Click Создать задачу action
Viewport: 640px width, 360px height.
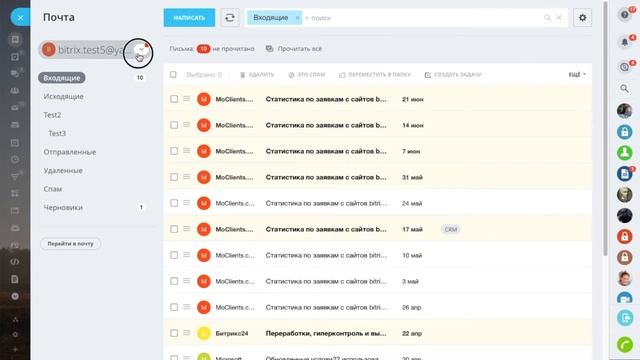point(453,75)
